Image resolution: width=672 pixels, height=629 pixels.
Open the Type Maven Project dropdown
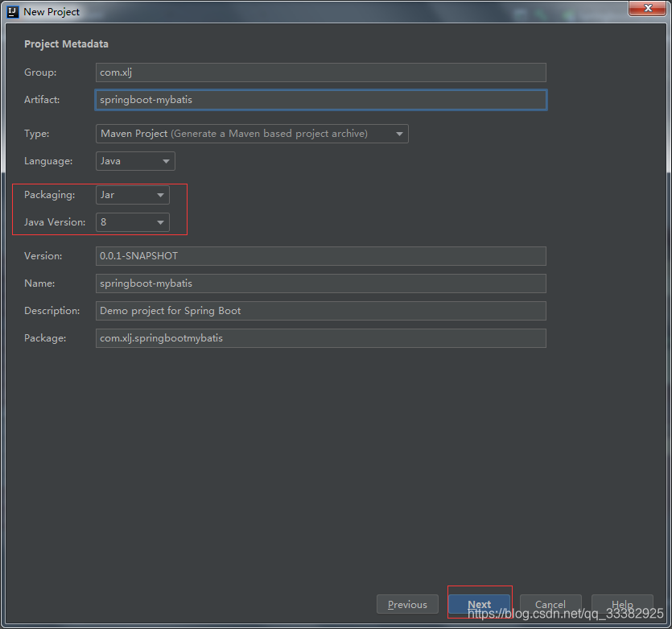(x=252, y=134)
